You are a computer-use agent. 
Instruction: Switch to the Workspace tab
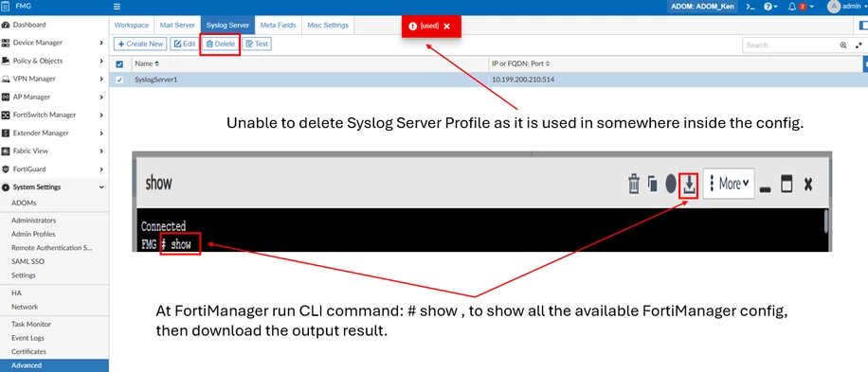[x=131, y=26]
